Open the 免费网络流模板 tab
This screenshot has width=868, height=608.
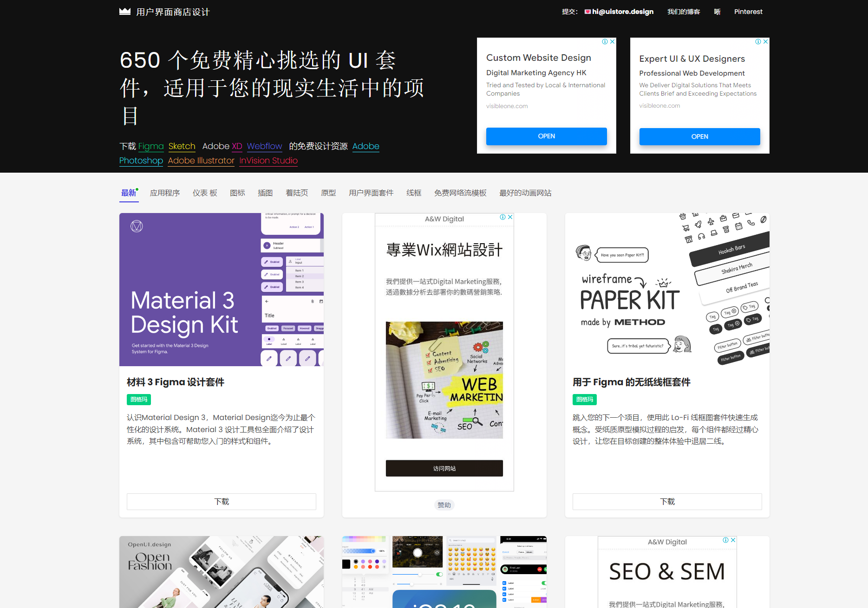tap(460, 193)
